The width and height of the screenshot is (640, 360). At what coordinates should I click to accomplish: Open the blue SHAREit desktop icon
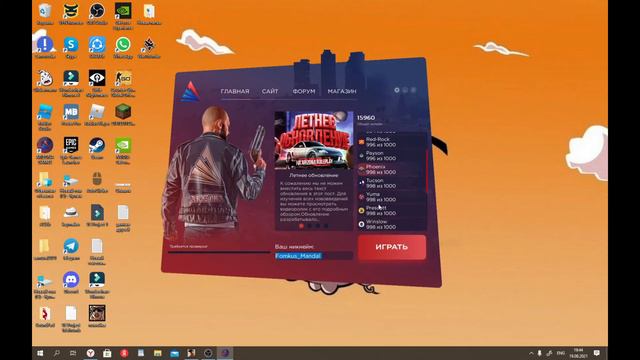pyautogui.click(x=97, y=47)
